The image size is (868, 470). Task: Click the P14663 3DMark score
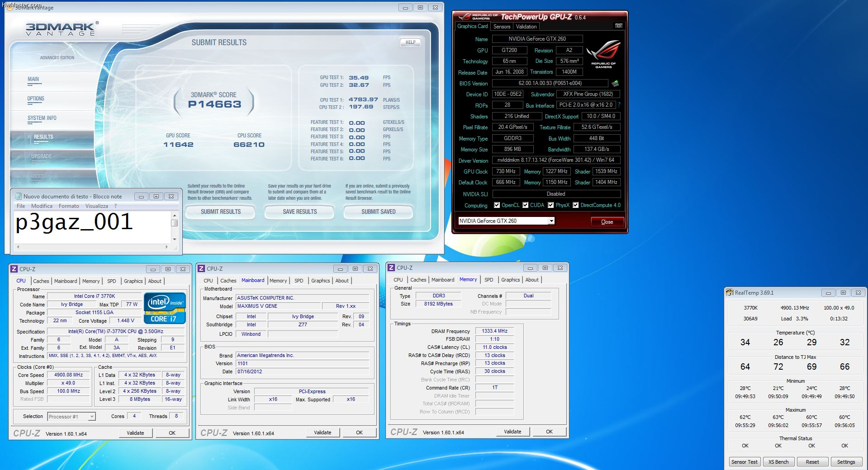pyautogui.click(x=214, y=104)
